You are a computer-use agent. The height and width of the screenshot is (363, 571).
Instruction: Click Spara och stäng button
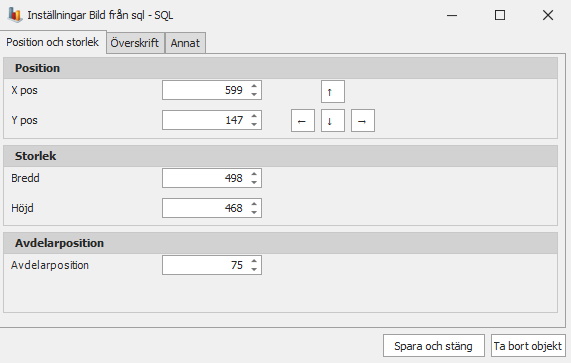[433, 346]
